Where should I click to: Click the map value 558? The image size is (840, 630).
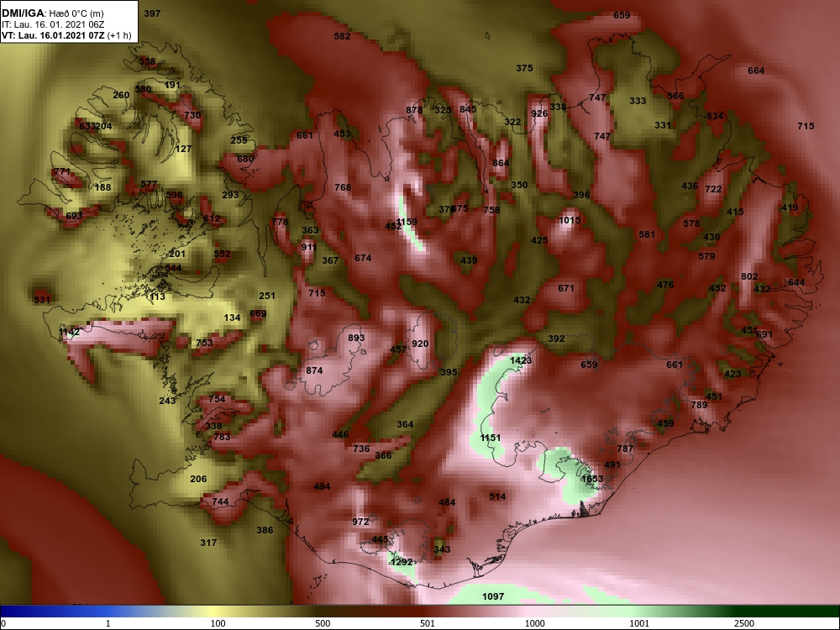tap(147, 61)
